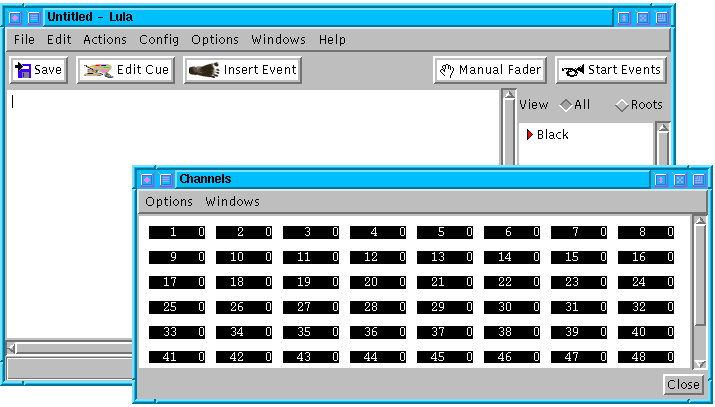Click the Channels window menu icon in title bar
The image size is (715, 407).
(147, 180)
